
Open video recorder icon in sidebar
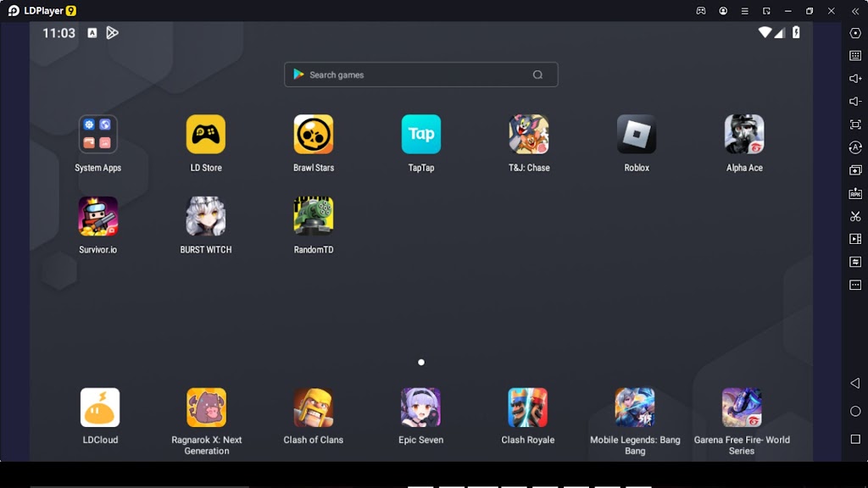(x=855, y=239)
